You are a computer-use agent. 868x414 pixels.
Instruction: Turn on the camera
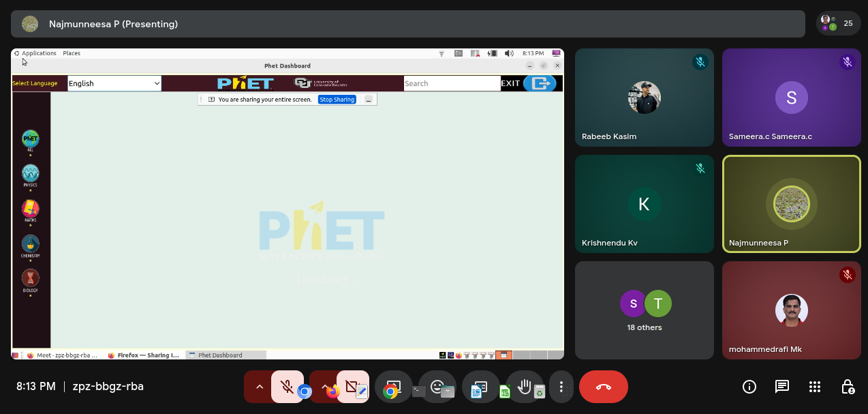[352, 387]
